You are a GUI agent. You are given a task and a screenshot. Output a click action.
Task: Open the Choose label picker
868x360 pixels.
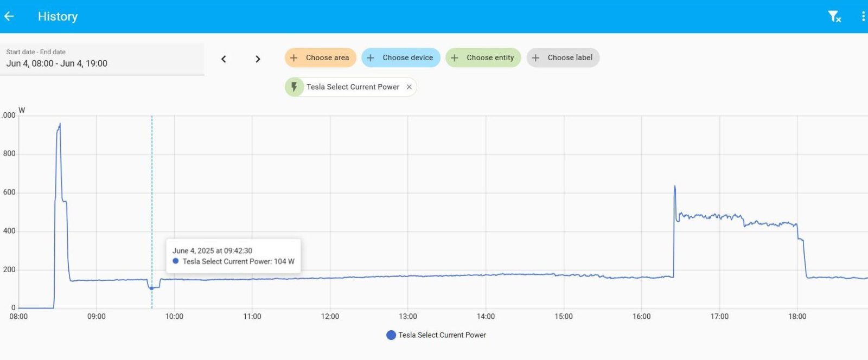coord(563,57)
